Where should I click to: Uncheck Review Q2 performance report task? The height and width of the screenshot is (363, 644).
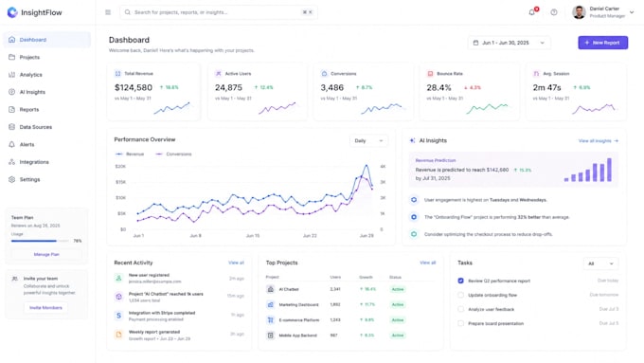click(461, 281)
